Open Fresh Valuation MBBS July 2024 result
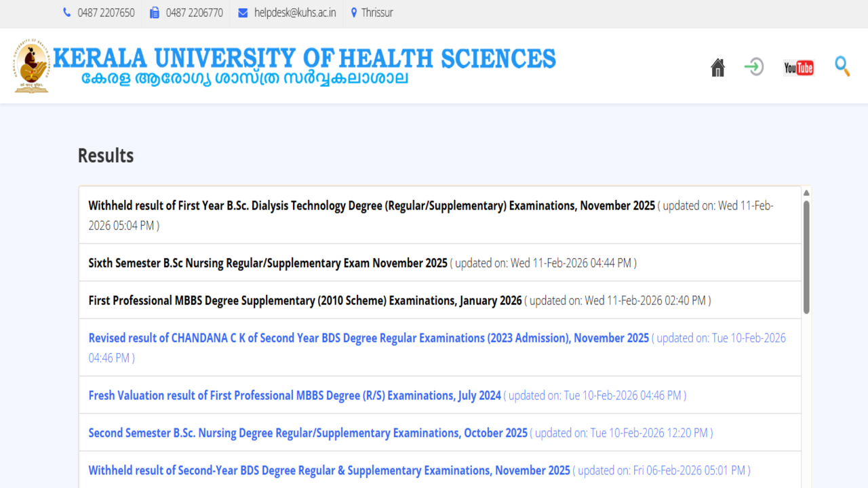This screenshot has width=868, height=488. tap(294, 396)
